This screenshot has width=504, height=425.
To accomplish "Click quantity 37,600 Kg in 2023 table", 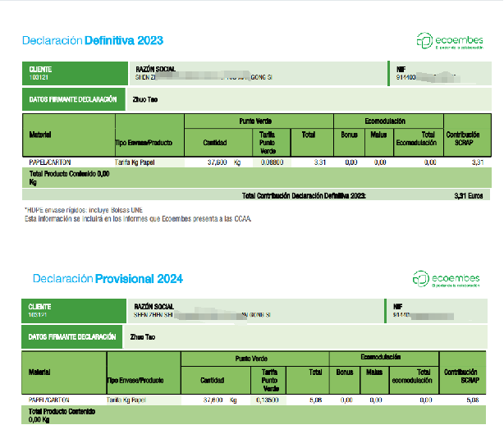I will [224, 162].
